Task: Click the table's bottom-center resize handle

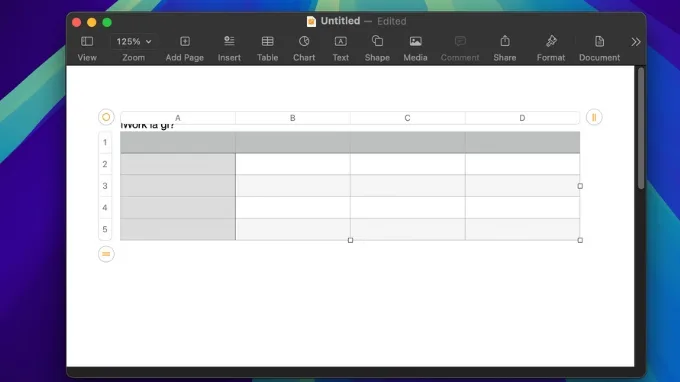Action: tap(350, 240)
